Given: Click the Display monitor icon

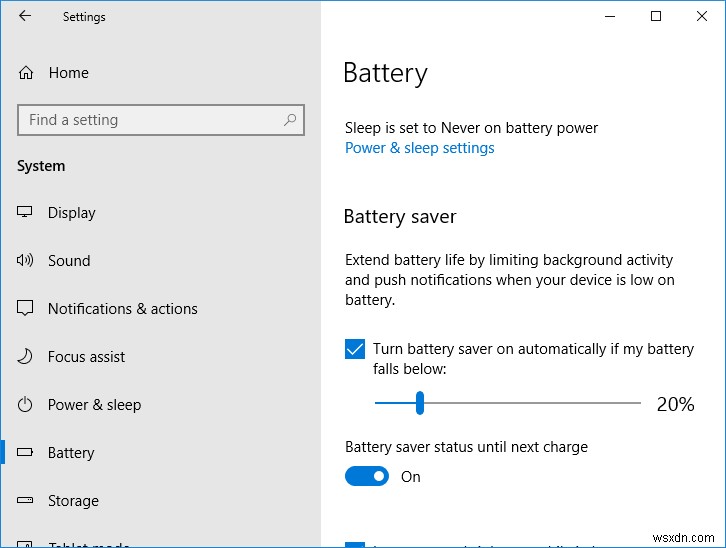Looking at the screenshot, I should click(x=26, y=213).
